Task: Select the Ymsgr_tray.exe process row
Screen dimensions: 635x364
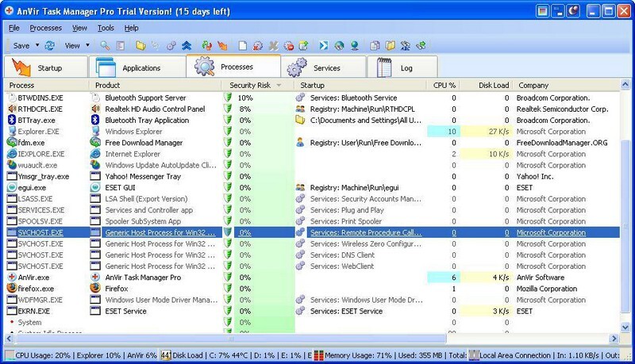Action: [x=312, y=176]
